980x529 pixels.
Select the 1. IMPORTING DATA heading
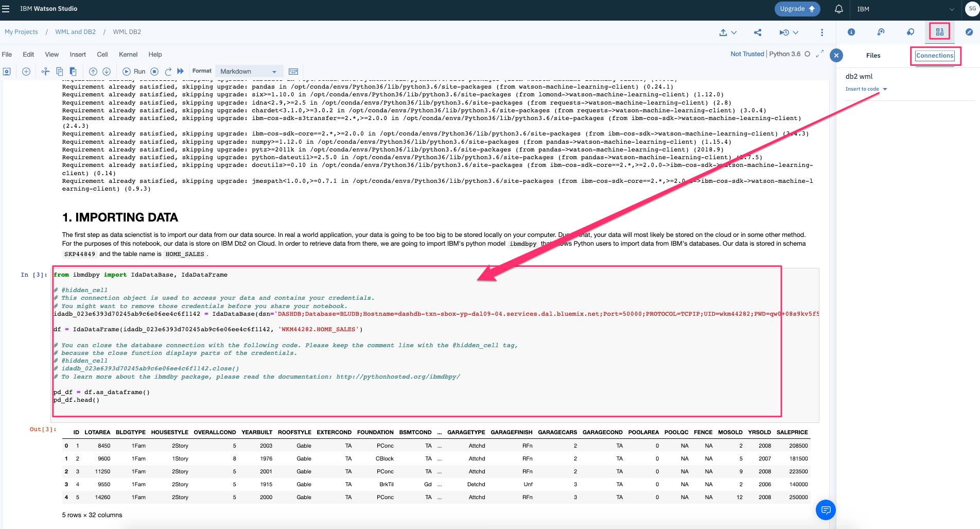(120, 217)
